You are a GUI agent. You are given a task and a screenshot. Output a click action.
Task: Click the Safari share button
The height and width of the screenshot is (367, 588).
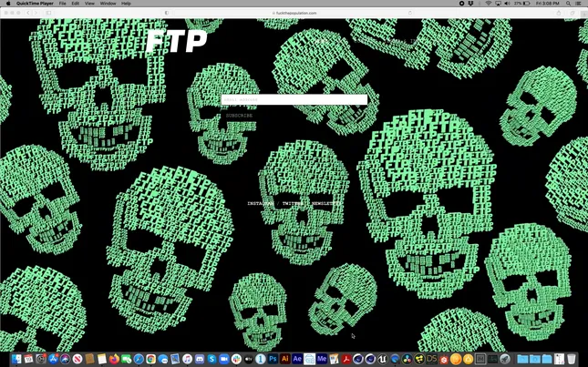(x=559, y=13)
